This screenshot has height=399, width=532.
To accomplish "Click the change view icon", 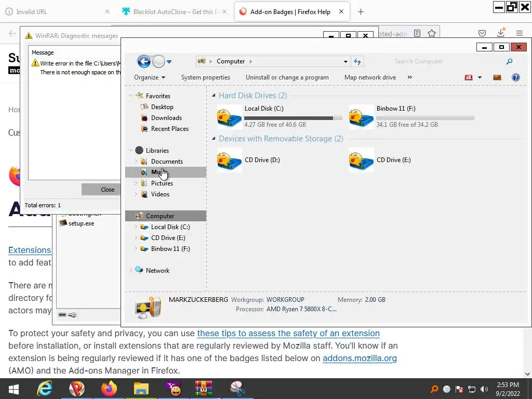I will (469, 77).
